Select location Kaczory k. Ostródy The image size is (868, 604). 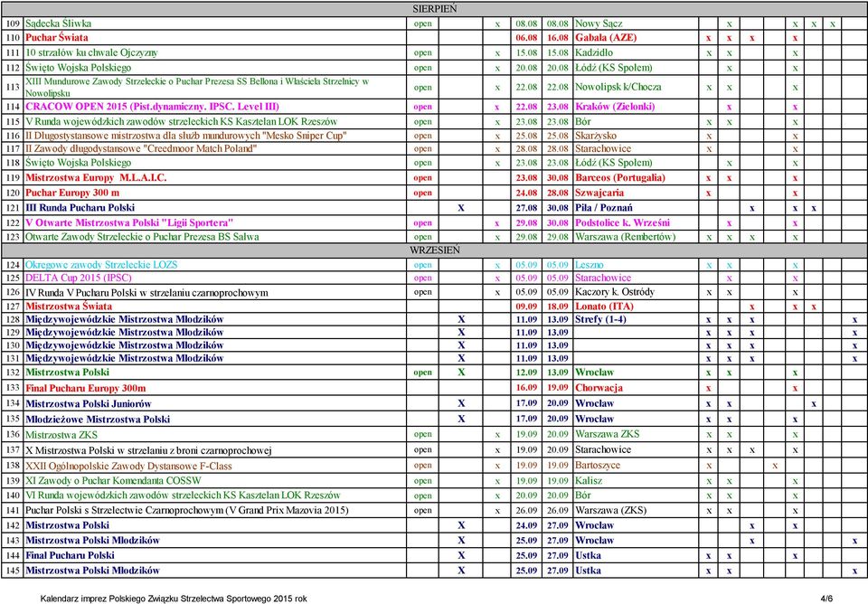pos(615,292)
